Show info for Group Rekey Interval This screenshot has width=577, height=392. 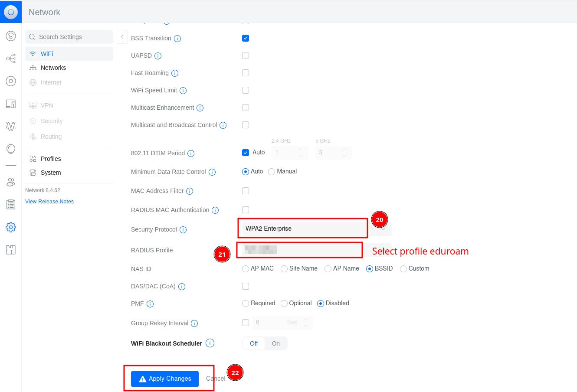[x=194, y=323]
